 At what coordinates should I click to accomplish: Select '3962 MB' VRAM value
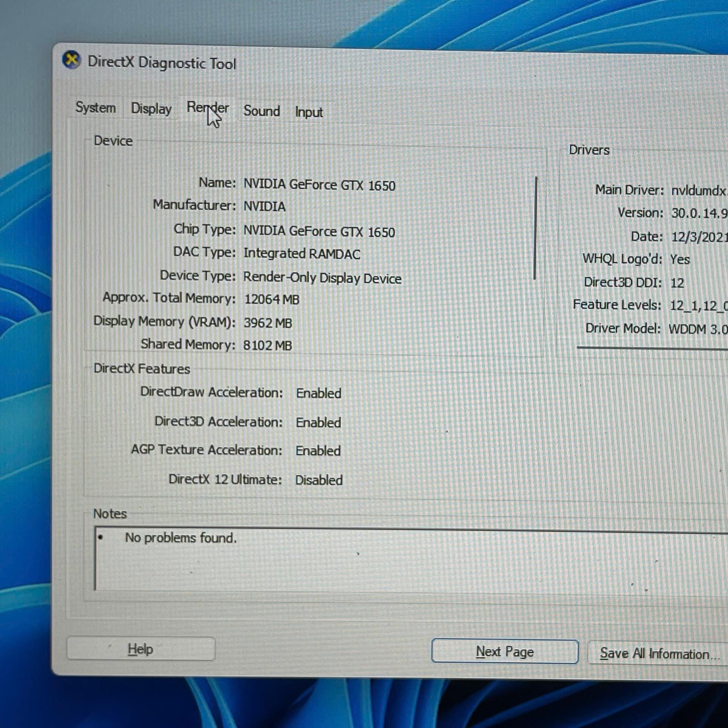click(268, 323)
